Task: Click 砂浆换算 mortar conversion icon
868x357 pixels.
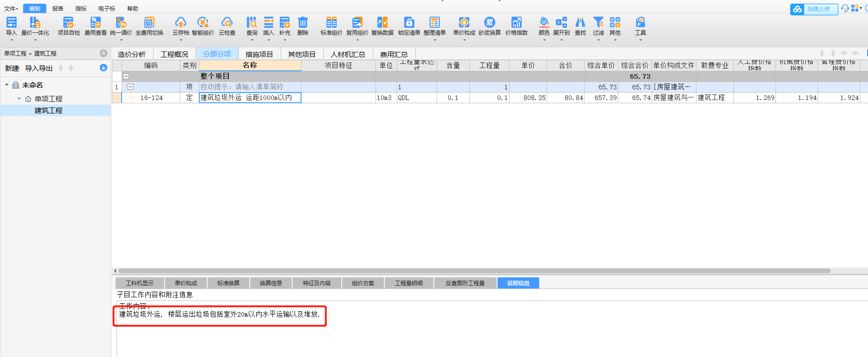Action: pyautogui.click(x=489, y=22)
